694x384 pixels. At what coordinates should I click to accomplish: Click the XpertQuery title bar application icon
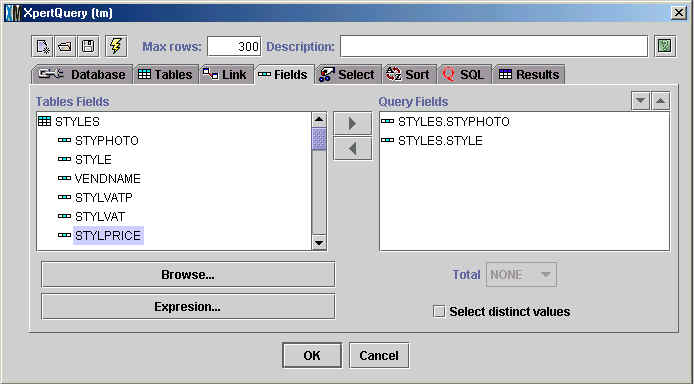pos(12,13)
